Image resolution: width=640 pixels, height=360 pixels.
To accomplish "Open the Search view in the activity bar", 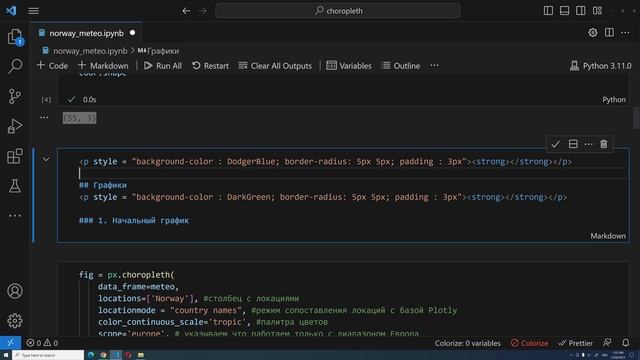I will tap(15, 66).
